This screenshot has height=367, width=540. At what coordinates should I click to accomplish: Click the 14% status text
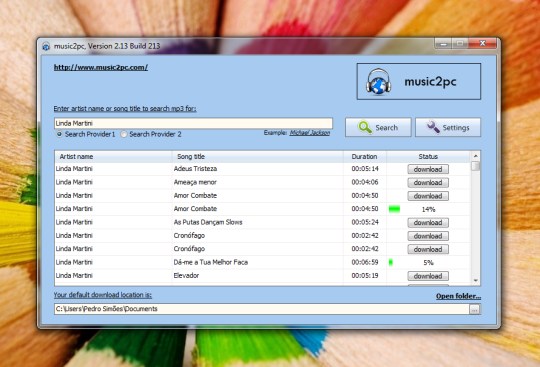click(x=428, y=209)
